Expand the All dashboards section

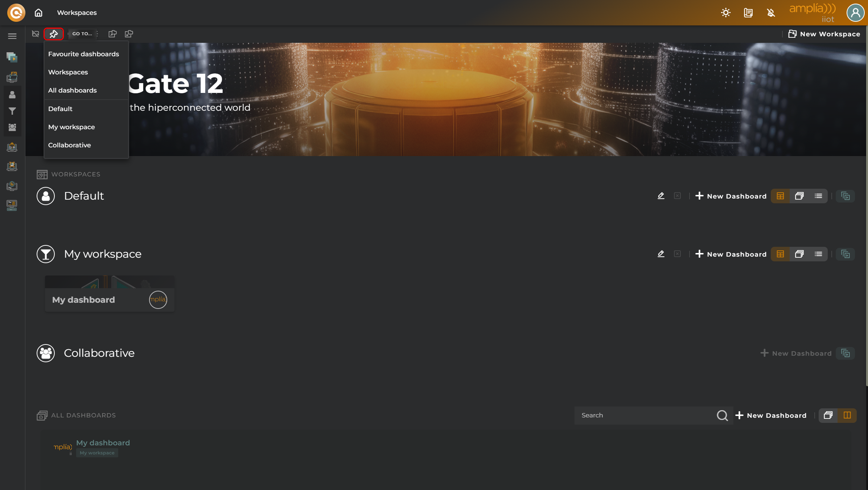[72, 90]
